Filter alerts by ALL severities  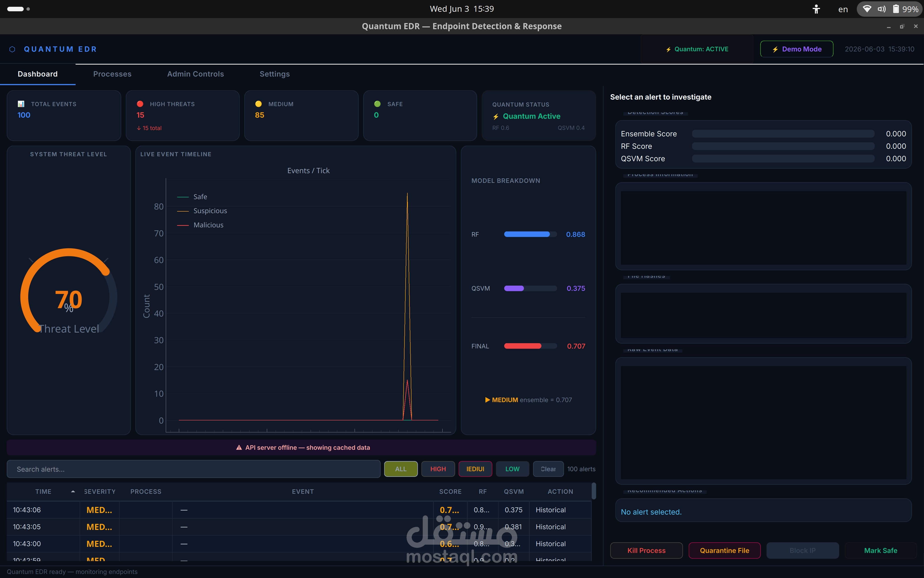point(400,469)
